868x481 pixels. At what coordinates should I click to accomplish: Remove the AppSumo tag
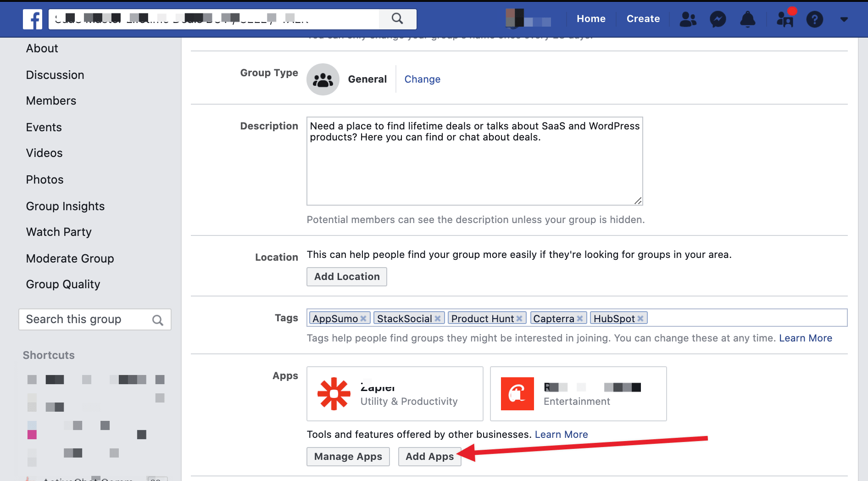pyautogui.click(x=363, y=319)
